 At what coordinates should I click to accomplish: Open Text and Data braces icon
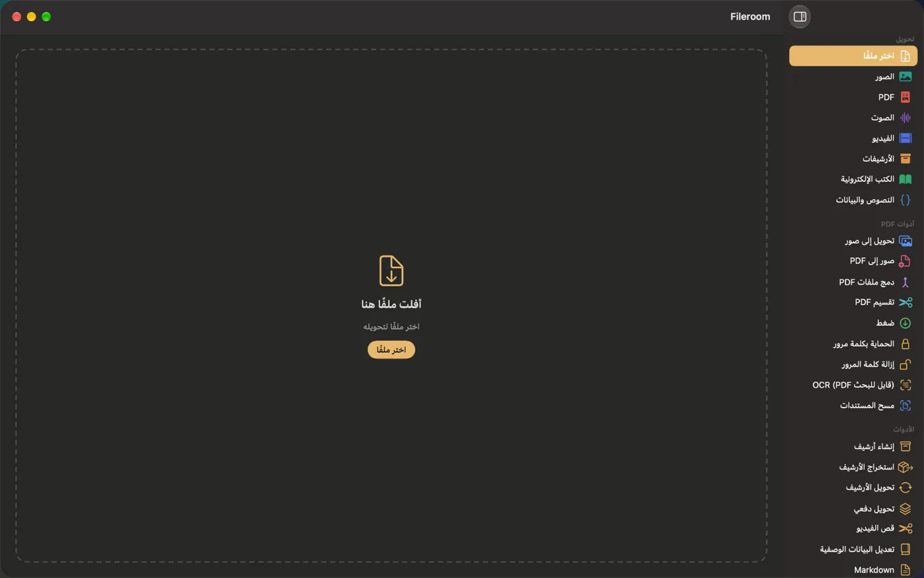pos(906,199)
